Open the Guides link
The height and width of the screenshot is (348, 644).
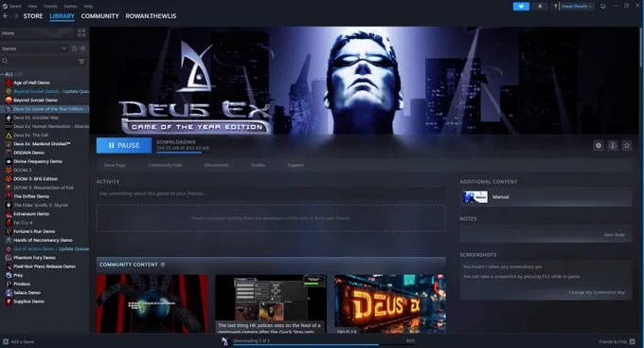[258, 165]
